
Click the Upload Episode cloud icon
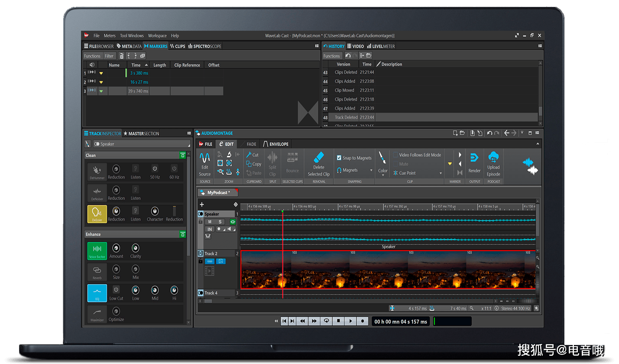(493, 157)
